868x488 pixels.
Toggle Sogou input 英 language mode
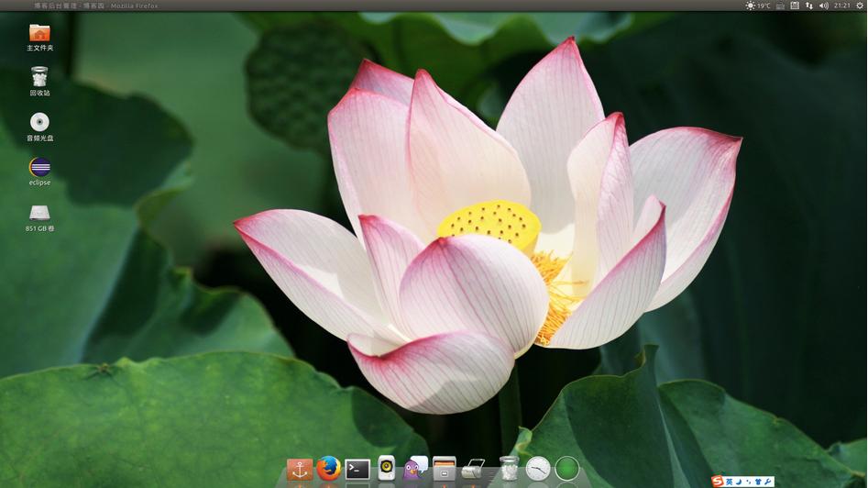pyautogui.click(x=729, y=482)
